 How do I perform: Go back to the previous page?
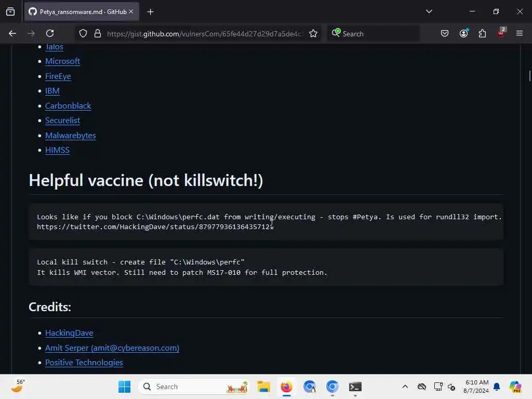pos(12,33)
